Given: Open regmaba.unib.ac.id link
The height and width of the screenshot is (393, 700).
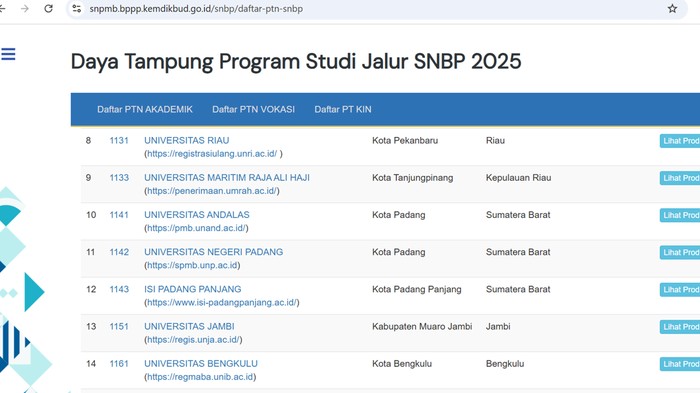Looking at the screenshot, I should pos(200,377).
